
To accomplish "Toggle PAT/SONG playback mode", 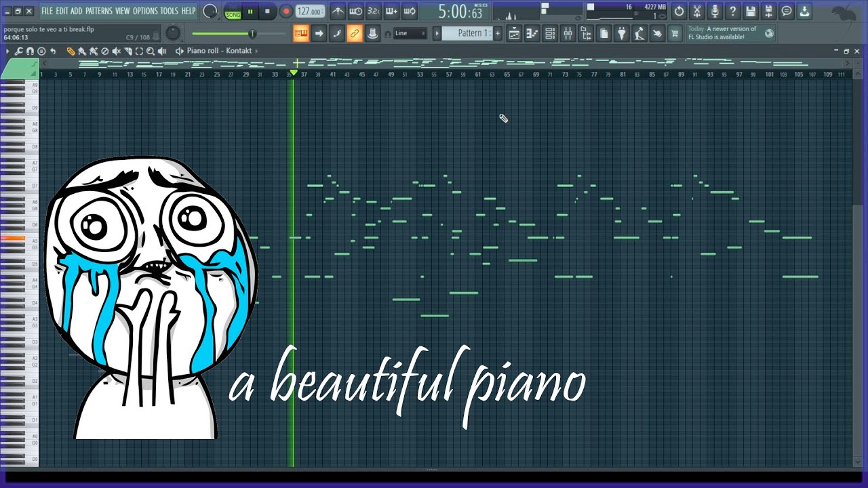I will (233, 12).
